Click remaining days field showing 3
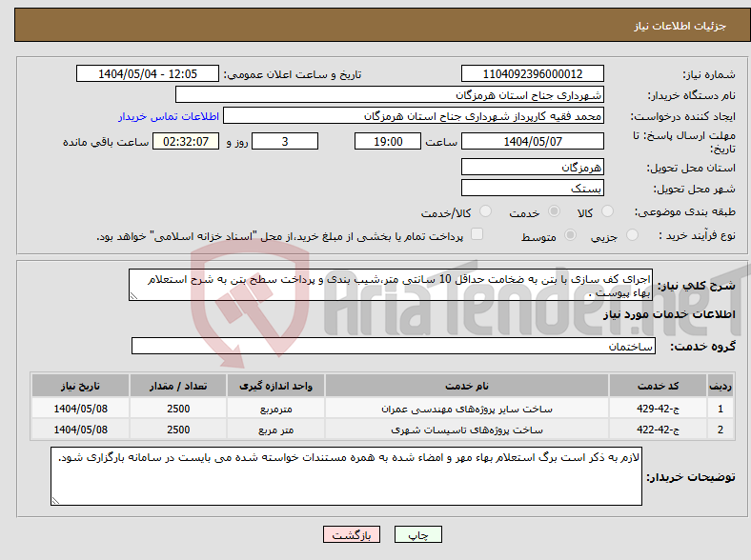751x560 pixels. (285, 141)
